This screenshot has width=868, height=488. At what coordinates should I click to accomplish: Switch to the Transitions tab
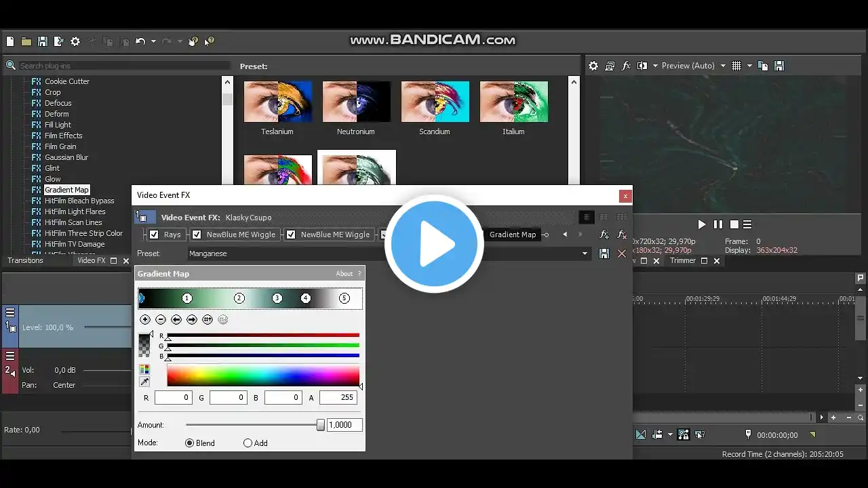point(25,260)
